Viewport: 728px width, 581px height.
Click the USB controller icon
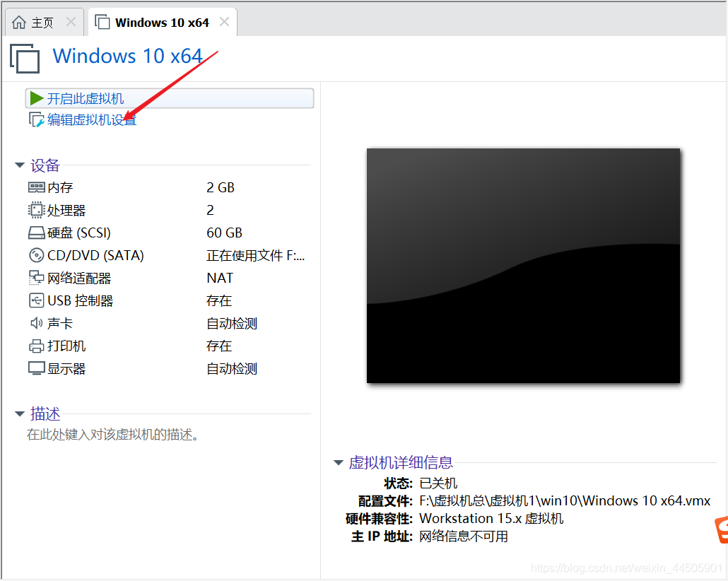[37, 300]
